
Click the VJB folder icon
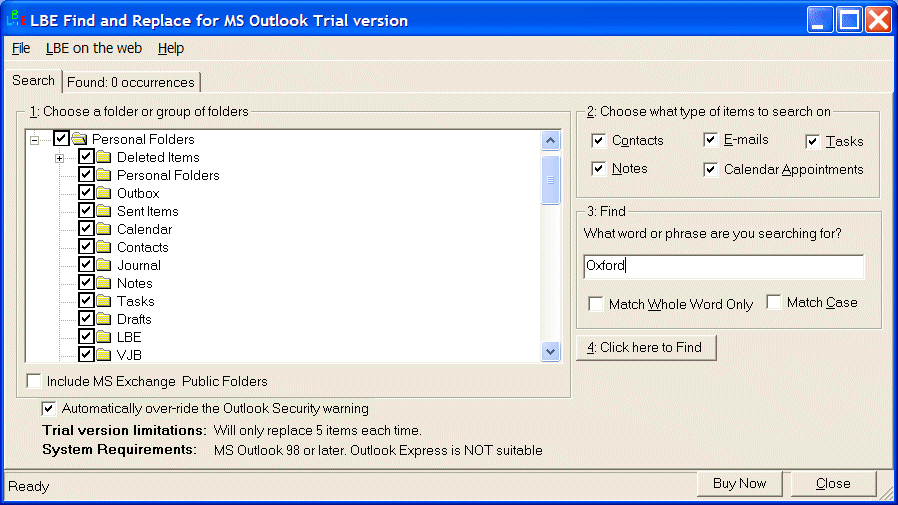[104, 355]
